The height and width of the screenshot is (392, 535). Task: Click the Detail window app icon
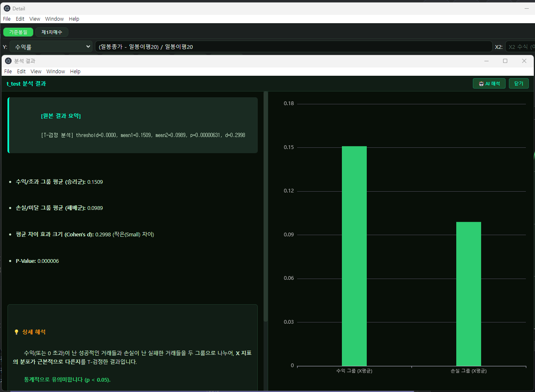coord(7,8)
